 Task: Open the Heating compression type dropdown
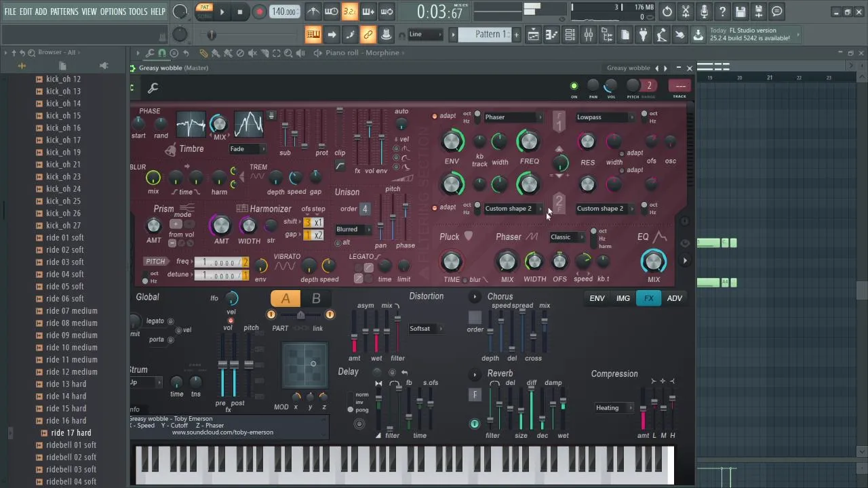point(614,408)
